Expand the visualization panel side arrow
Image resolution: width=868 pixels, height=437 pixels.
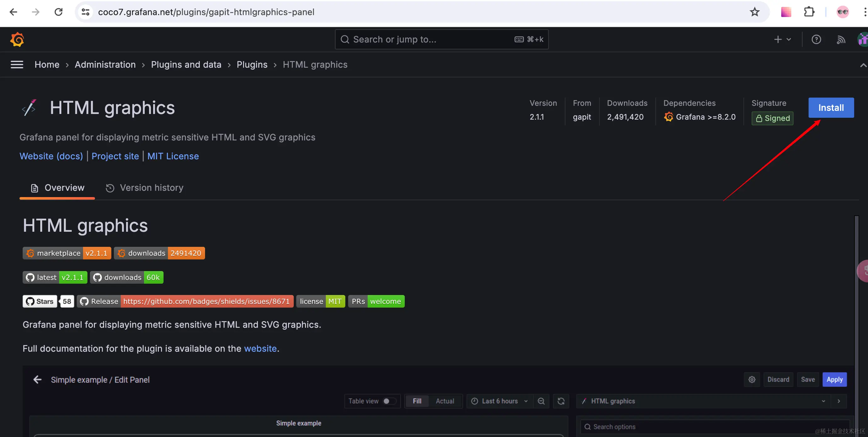[839, 401]
